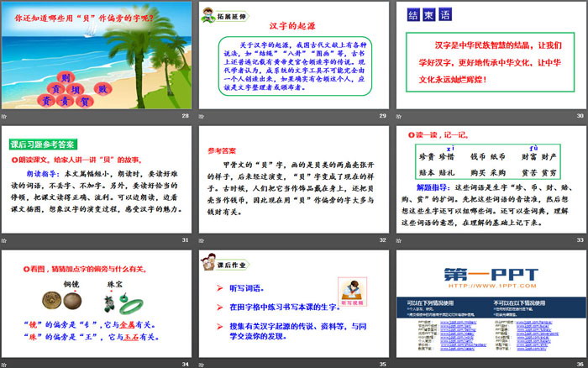
Task: Click the 可以在下列情况使用 heading on slide 36
Action: coord(430,302)
